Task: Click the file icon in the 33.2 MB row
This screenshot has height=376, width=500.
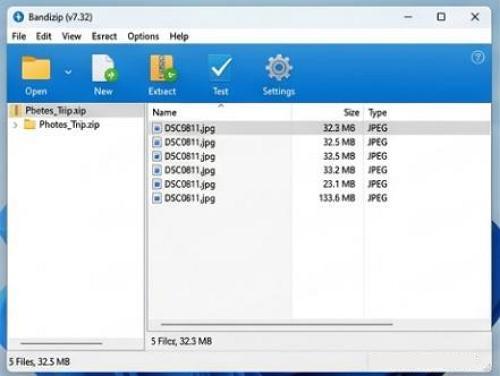Action: 157,170
